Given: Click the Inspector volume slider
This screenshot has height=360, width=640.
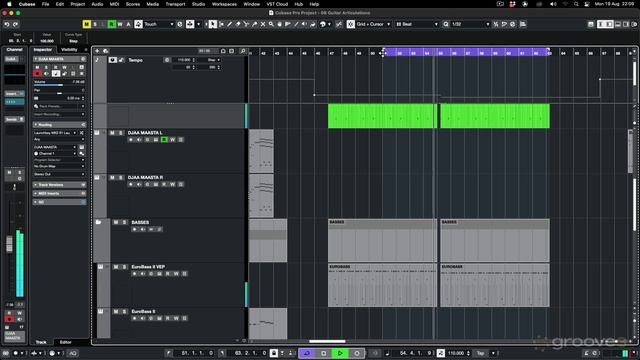Looking at the screenshot, I should coord(59,84).
